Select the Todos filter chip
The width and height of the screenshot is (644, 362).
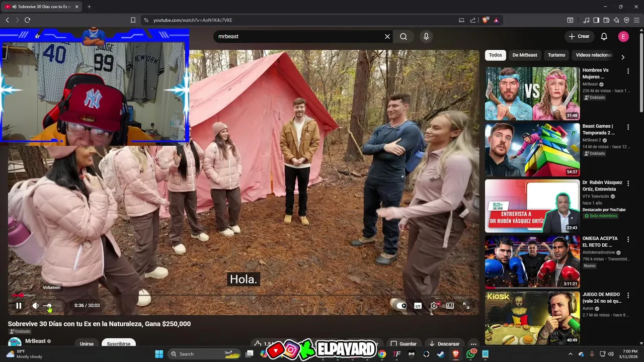click(x=496, y=55)
